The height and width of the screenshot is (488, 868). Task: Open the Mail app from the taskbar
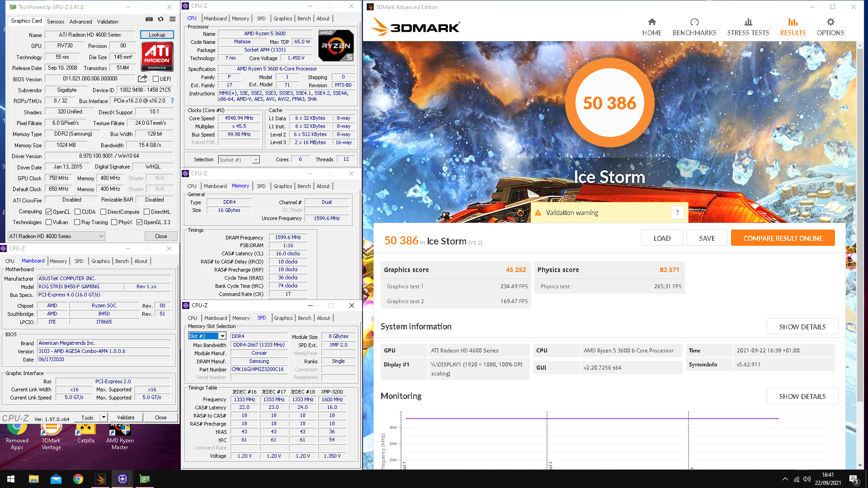(56, 479)
